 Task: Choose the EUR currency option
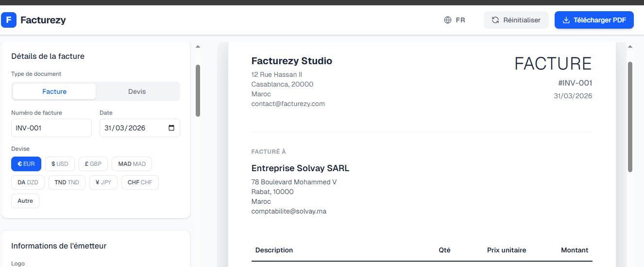tap(26, 164)
